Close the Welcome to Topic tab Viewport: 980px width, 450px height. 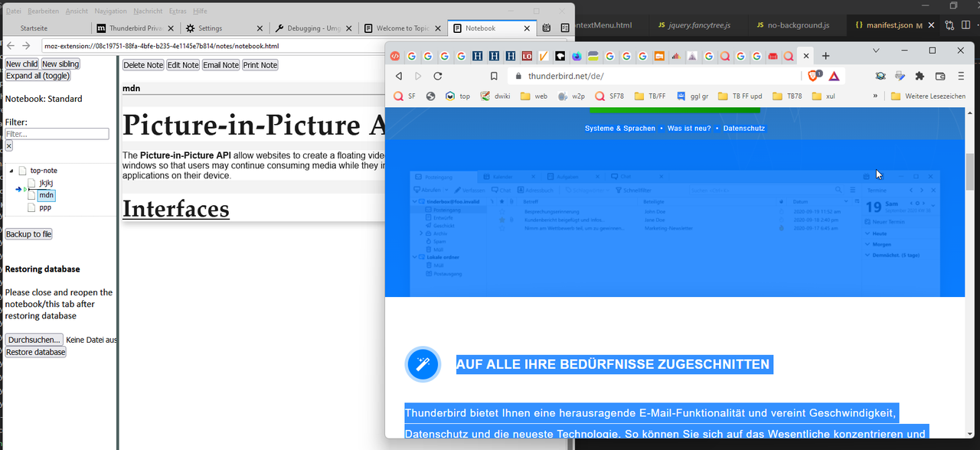pos(439,28)
